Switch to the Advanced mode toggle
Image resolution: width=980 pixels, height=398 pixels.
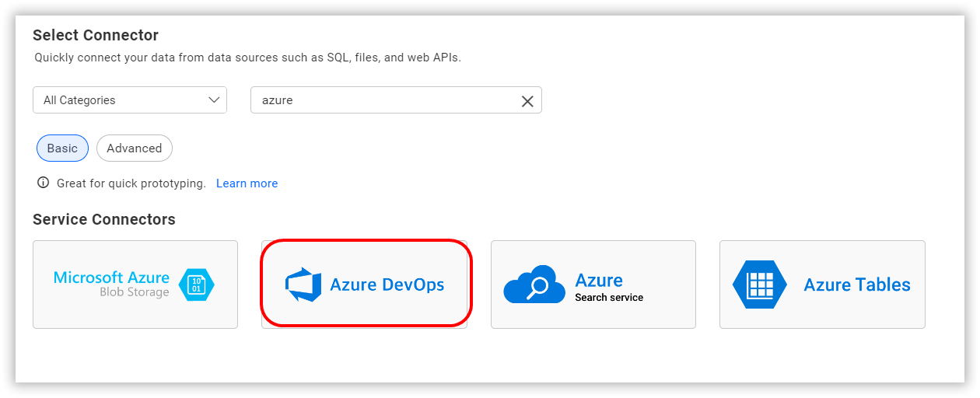135,148
